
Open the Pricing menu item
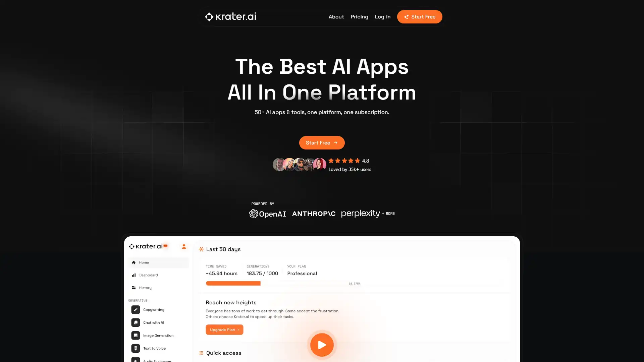pos(359,16)
